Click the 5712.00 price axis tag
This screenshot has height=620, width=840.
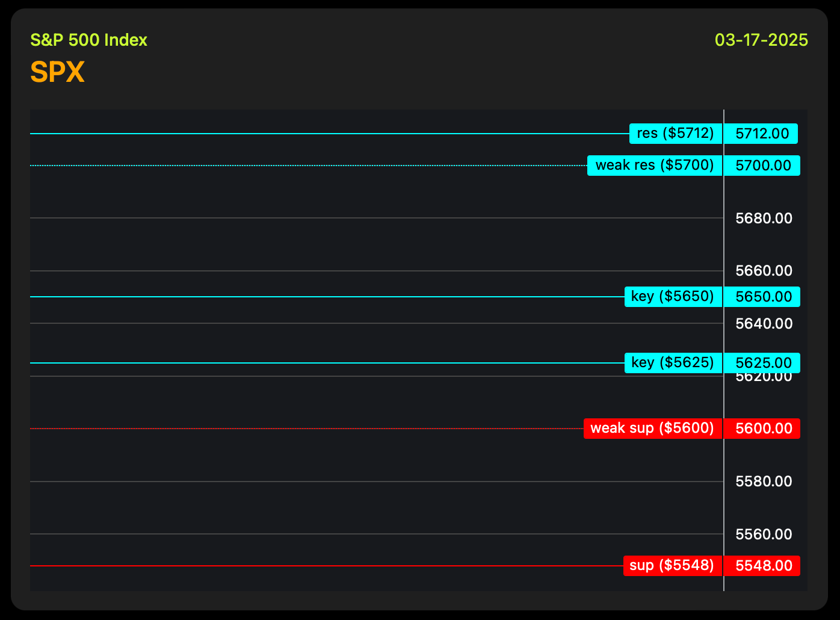point(761,134)
